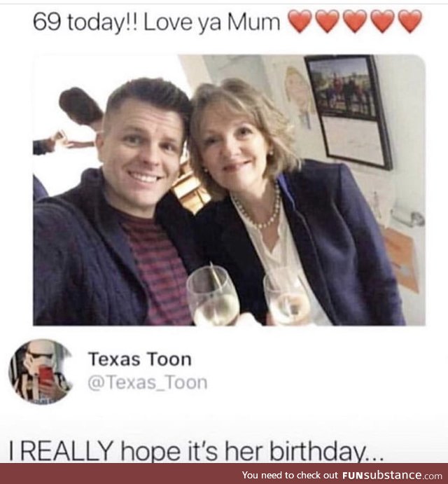Click the second red heart emoji
Image resolution: width=448 pixels, height=484 pixels.
point(328,22)
